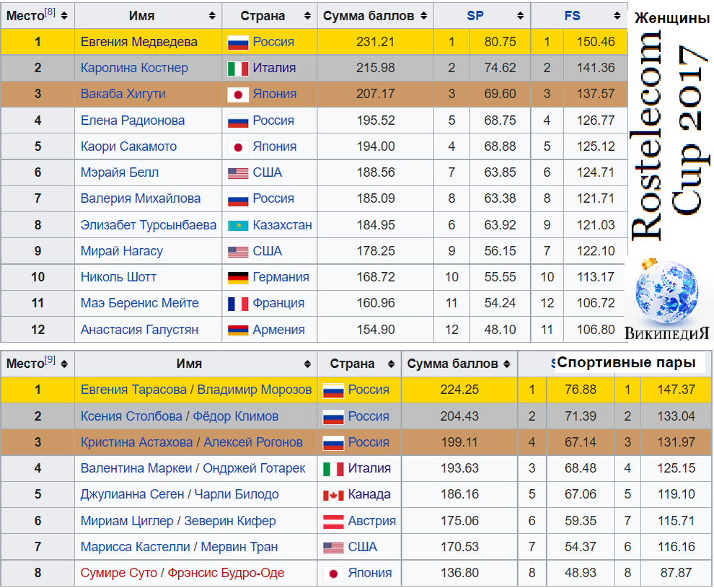Click Kazakhstan flag in Турсынбаева row
The width and height of the screenshot is (714, 588).
click(238, 225)
